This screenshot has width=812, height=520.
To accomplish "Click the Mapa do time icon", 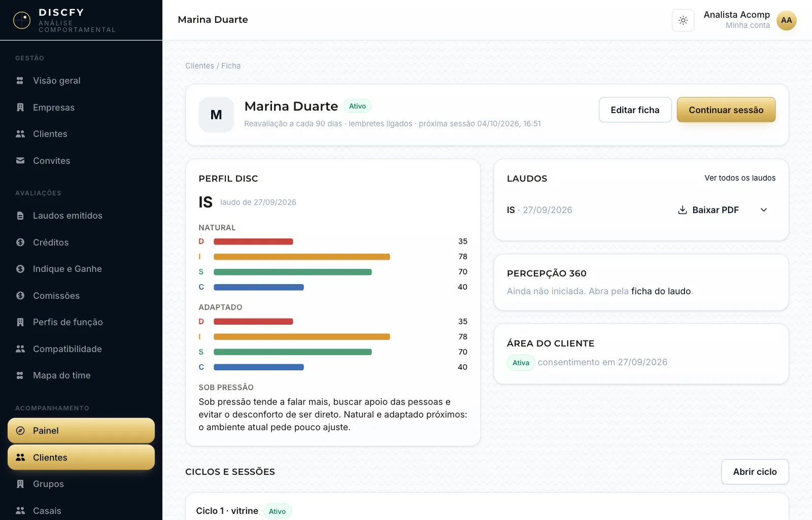I will tap(20, 375).
